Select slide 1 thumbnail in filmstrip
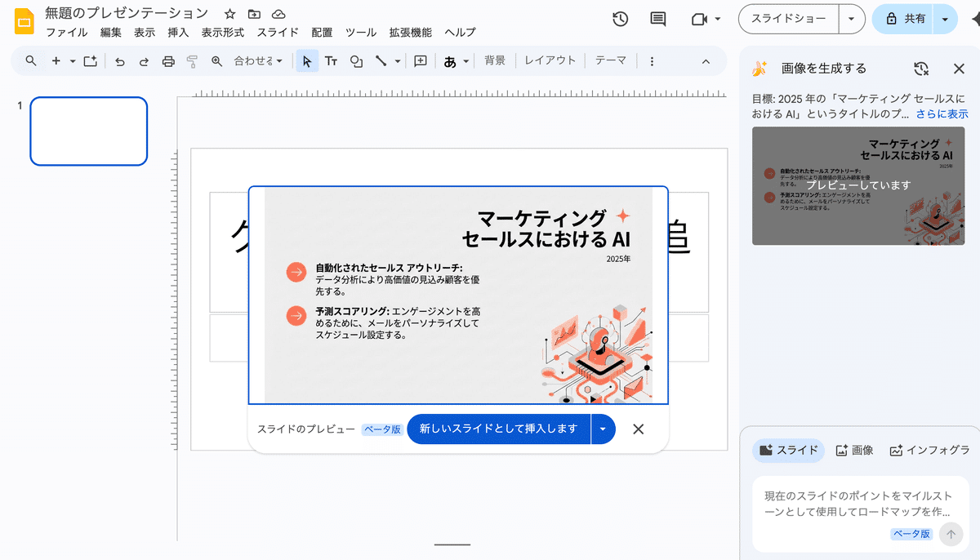The width and height of the screenshot is (980, 560). point(89,131)
